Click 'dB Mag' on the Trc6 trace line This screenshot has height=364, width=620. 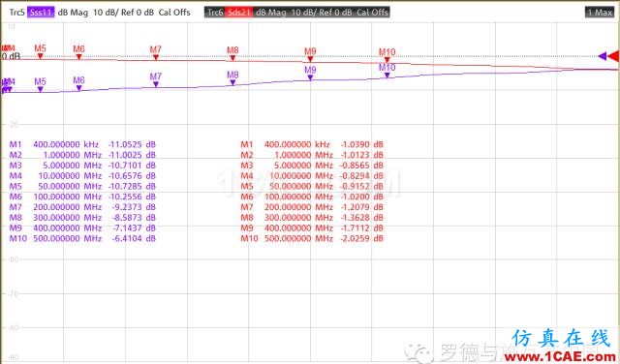pos(271,13)
